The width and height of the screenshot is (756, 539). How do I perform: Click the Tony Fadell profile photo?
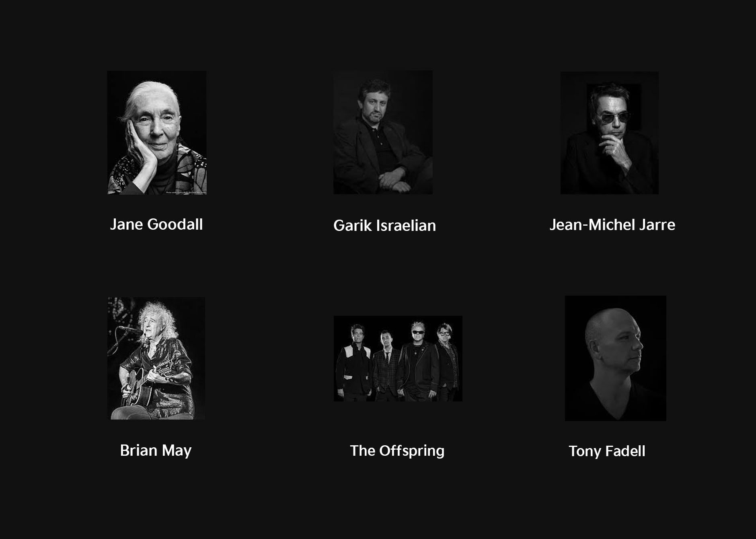[x=616, y=358]
